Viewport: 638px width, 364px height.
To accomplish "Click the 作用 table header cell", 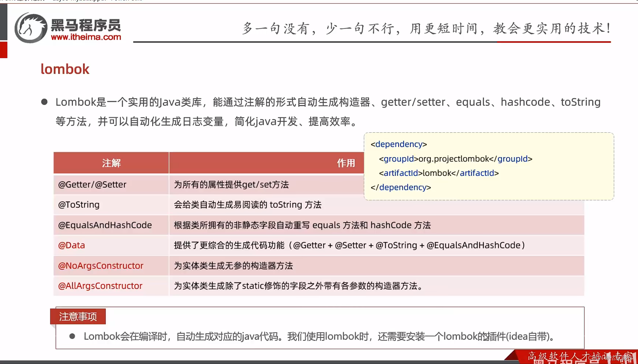I will [x=346, y=163].
